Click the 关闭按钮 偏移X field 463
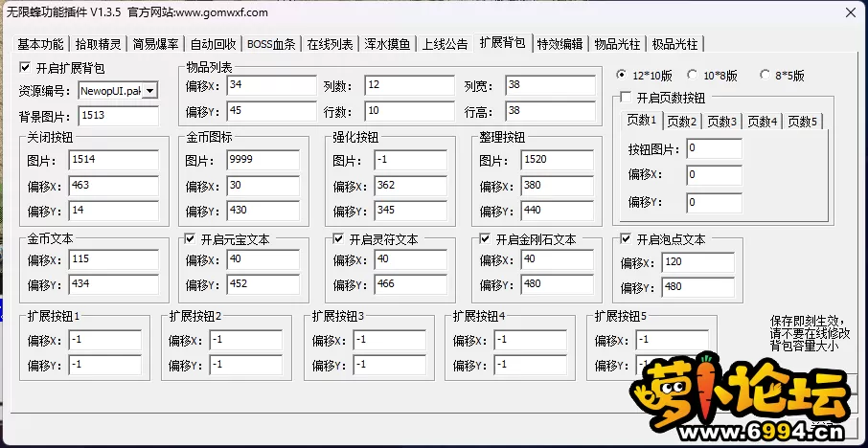 [x=114, y=186]
